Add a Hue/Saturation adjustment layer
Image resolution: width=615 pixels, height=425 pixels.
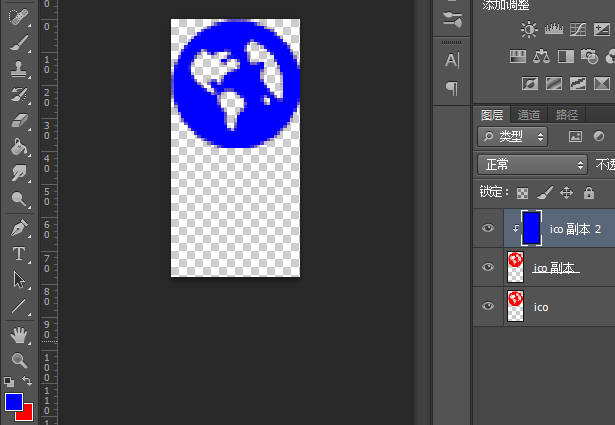point(518,56)
